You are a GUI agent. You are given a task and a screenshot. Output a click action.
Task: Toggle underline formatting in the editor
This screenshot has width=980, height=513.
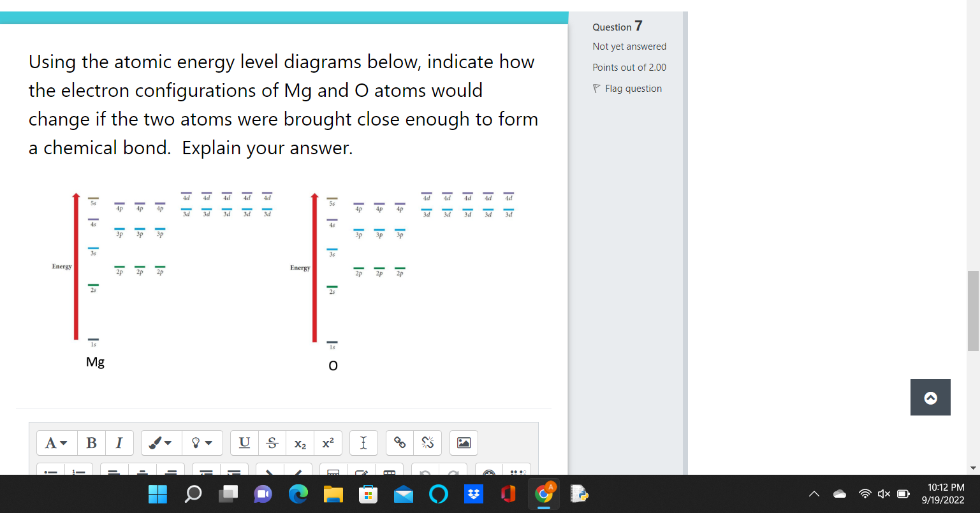point(244,443)
